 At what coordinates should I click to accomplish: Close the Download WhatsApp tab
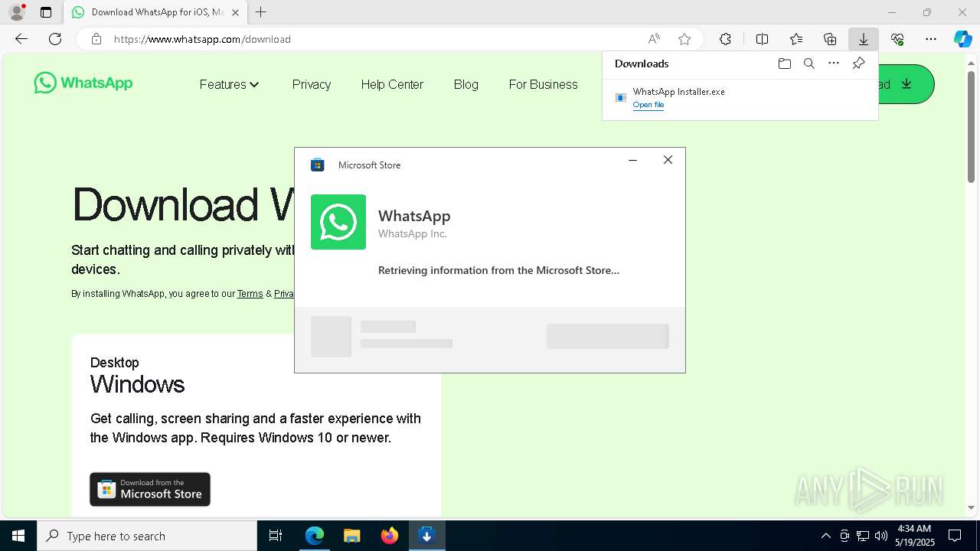235,12
